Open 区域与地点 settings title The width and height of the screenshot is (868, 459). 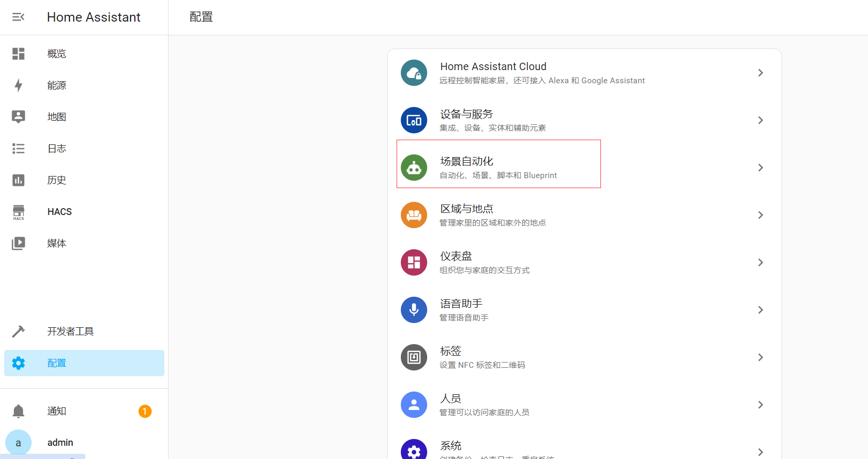pos(467,209)
